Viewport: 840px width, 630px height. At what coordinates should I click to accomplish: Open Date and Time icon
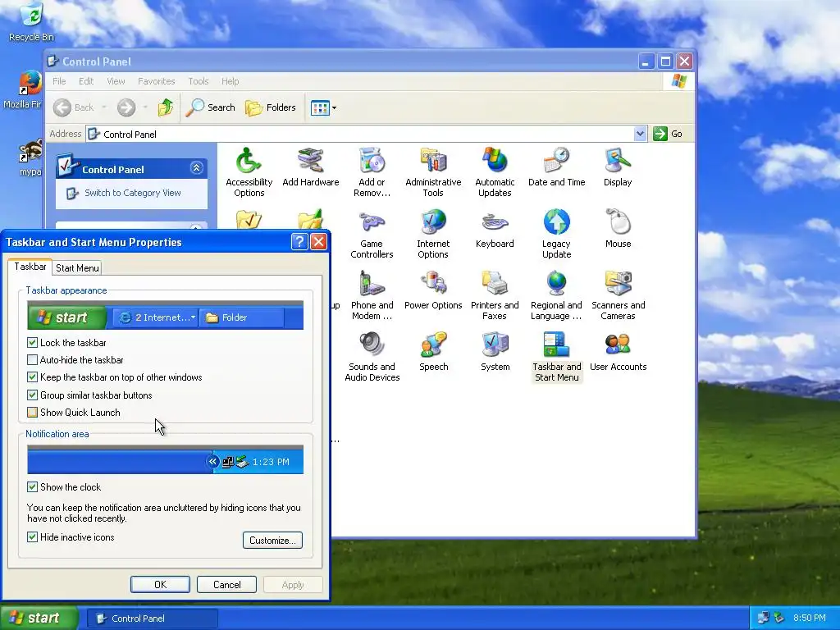click(x=556, y=167)
